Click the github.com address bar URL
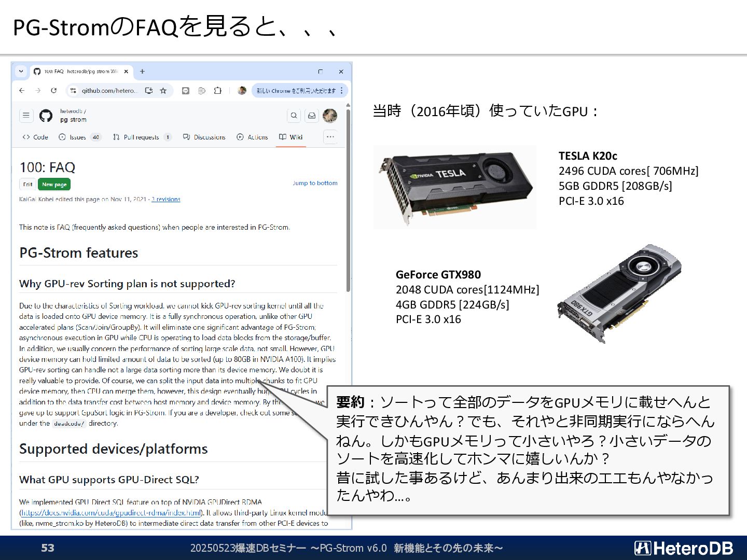 coord(110,90)
